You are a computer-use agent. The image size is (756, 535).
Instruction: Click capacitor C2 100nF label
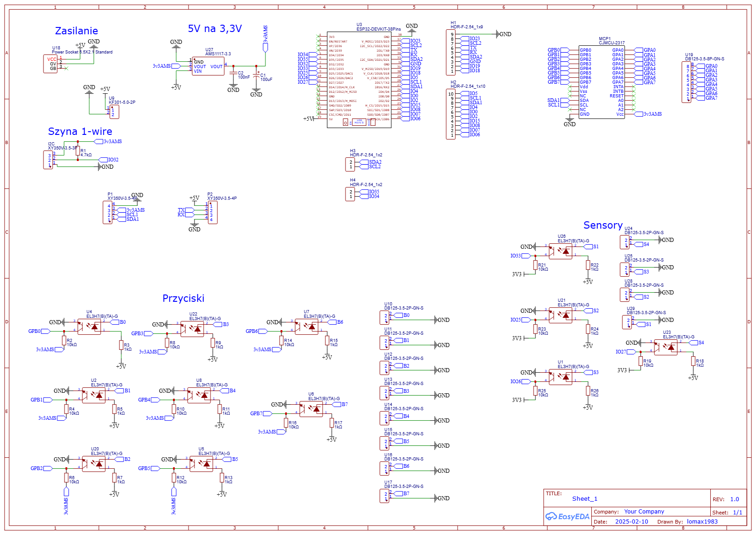tap(243, 75)
